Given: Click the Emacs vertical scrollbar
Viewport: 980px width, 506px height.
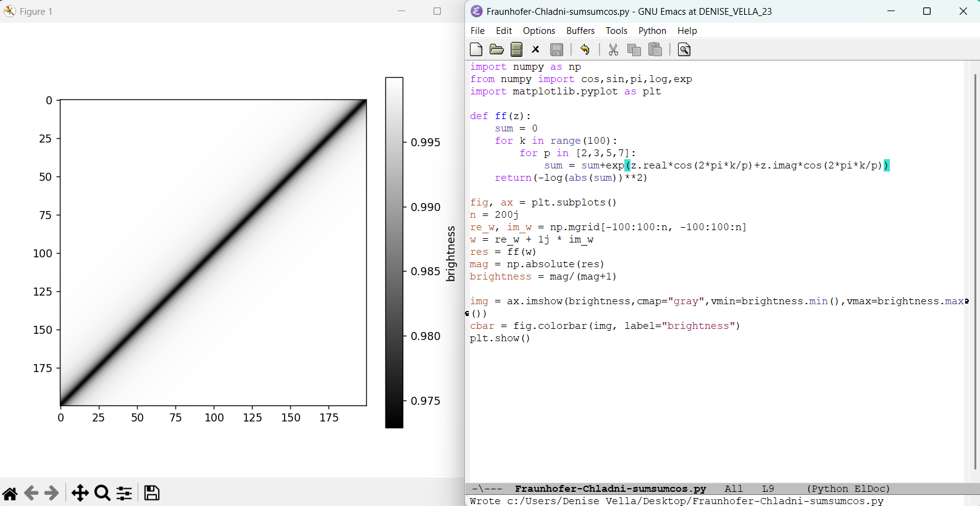Looking at the screenshot, I should pos(975,272).
